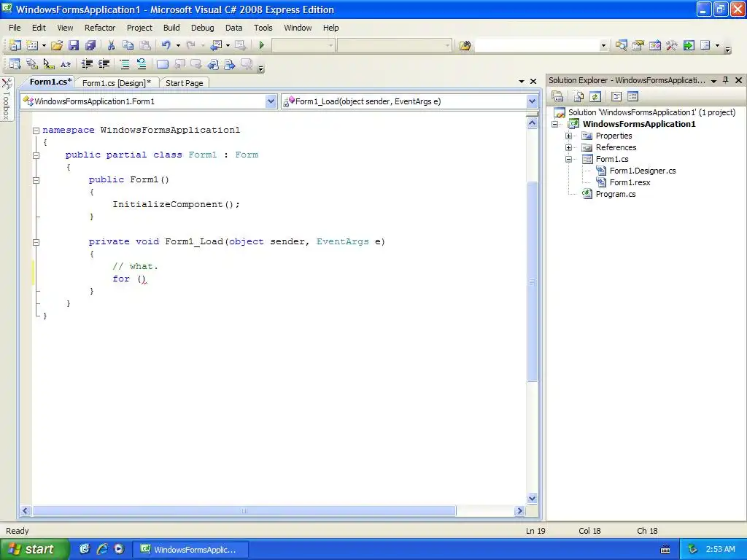Start debugging with the green play icon

[262, 45]
